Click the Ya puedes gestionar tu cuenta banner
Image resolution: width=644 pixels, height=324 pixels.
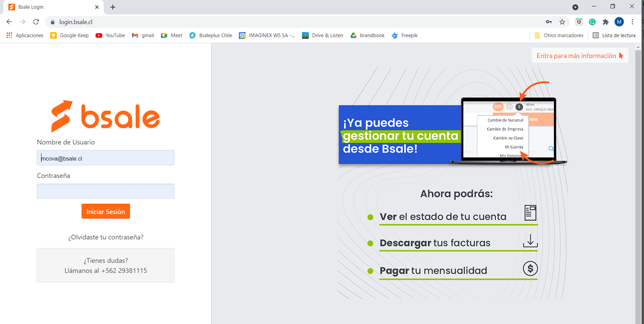click(399, 135)
